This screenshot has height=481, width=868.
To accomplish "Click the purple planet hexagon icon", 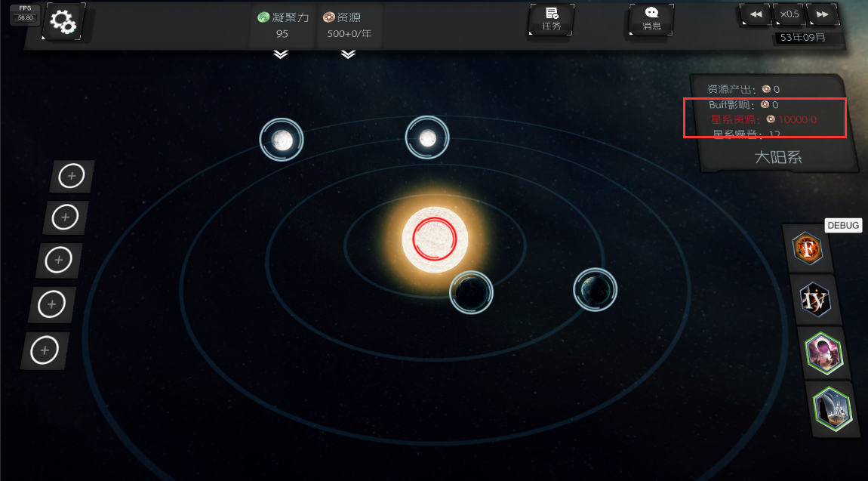I will pyautogui.click(x=823, y=354).
